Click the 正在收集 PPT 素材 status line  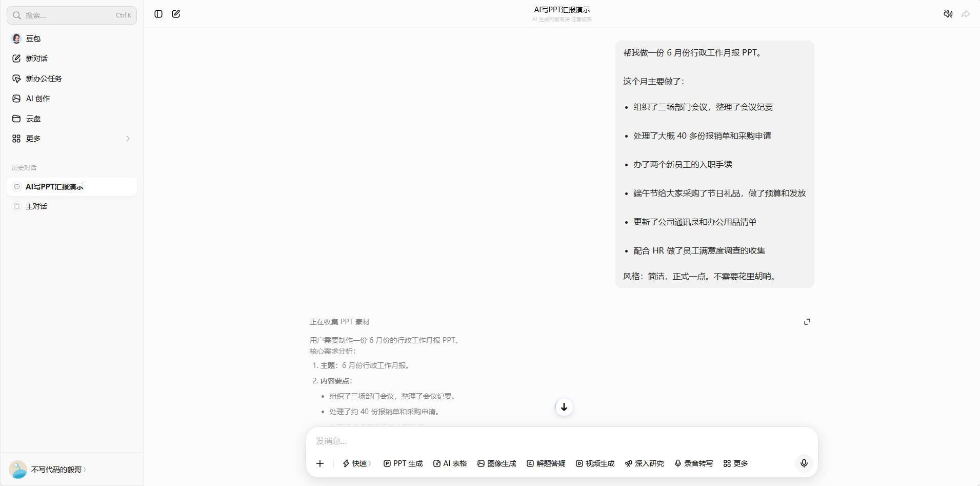(339, 322)
